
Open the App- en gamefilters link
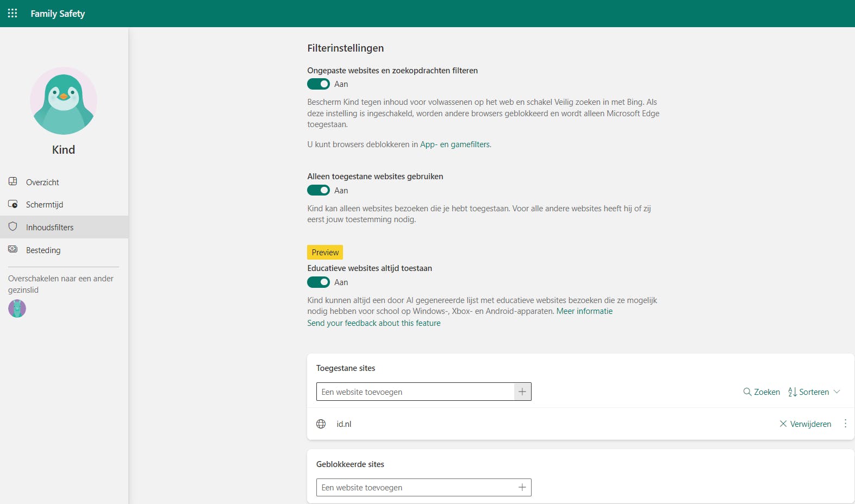[455, 144]
